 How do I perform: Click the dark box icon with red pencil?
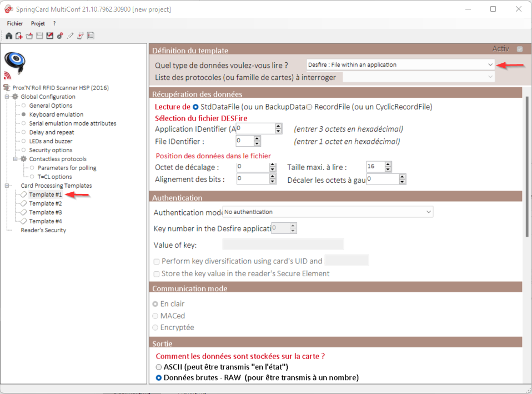[50, 36]
